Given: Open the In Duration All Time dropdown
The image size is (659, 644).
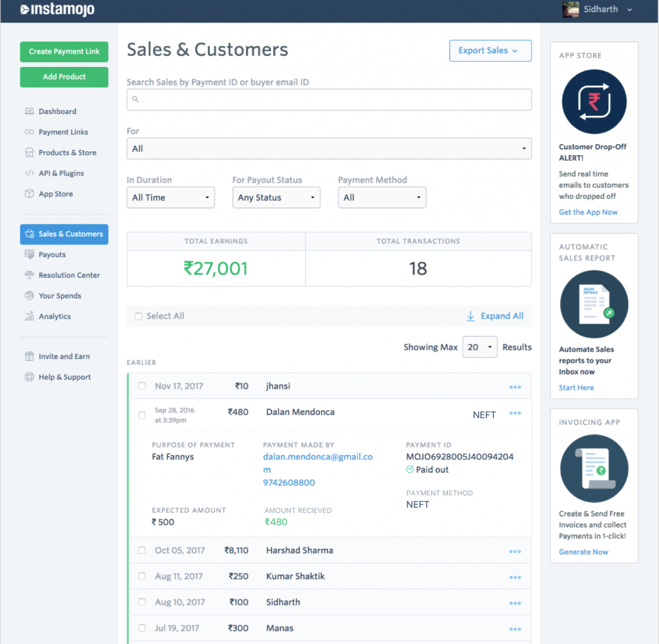Looking at the screenshot, I should point(171,198).
